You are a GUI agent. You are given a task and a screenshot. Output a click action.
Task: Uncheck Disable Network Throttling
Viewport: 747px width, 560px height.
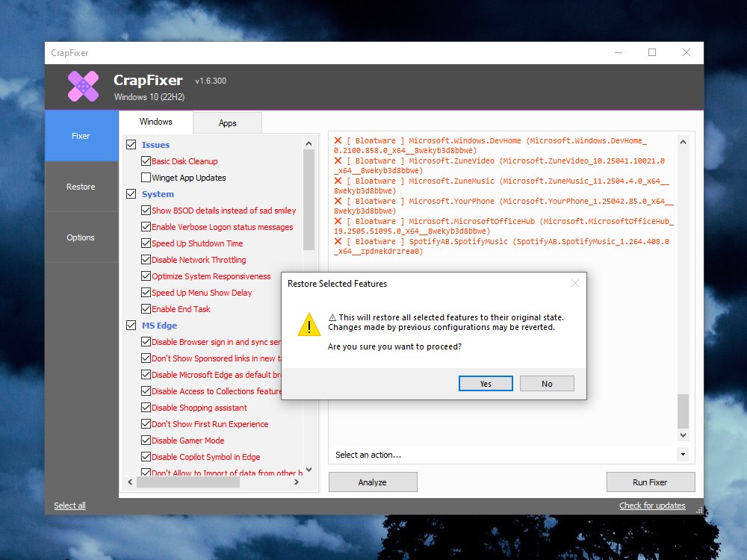tap(146, 260)
